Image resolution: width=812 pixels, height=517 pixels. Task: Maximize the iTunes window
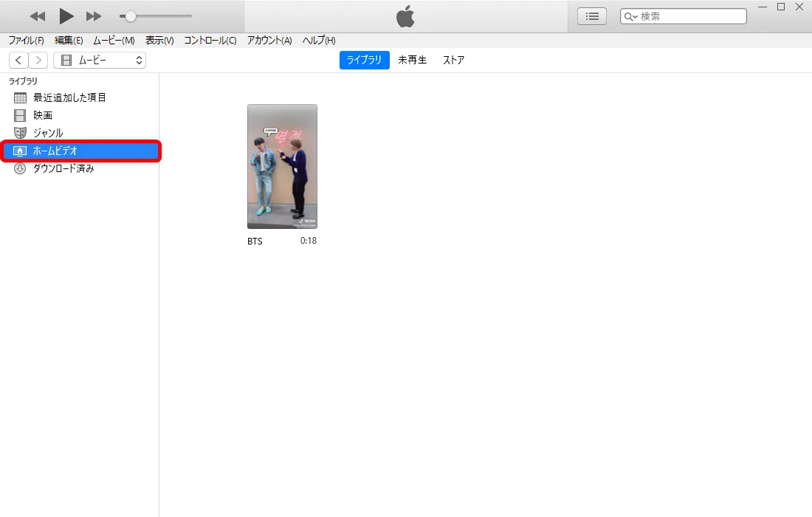point(781,7)
